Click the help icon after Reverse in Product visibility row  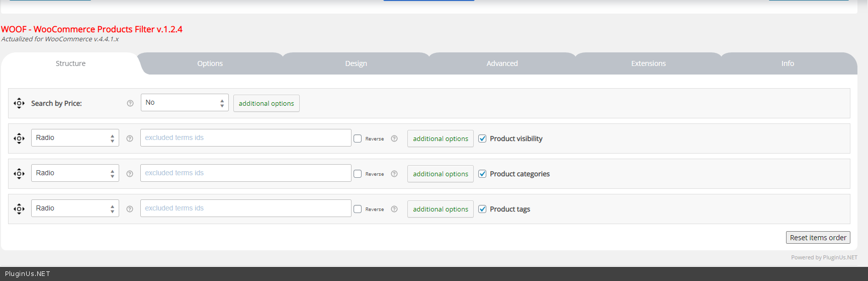click(394, 138)
